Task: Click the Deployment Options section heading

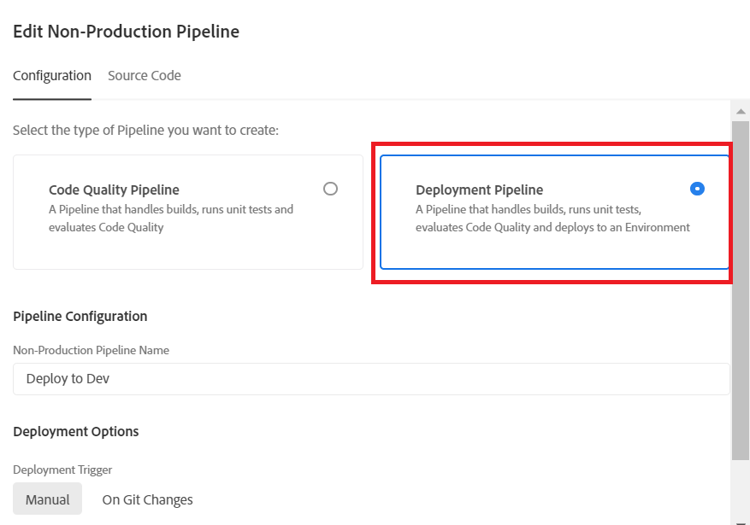Action: click(76, 431)
